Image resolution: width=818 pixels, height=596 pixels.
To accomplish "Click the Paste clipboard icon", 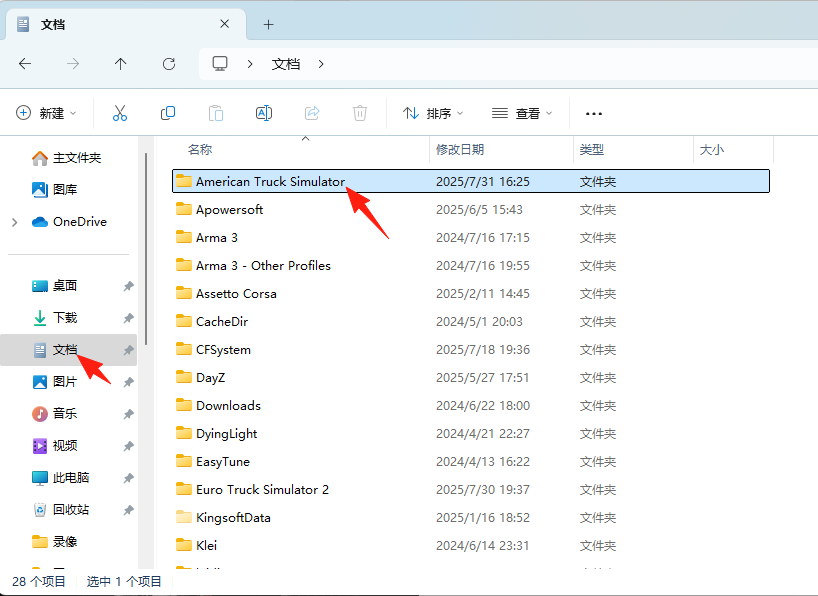I will coord(215,113).
